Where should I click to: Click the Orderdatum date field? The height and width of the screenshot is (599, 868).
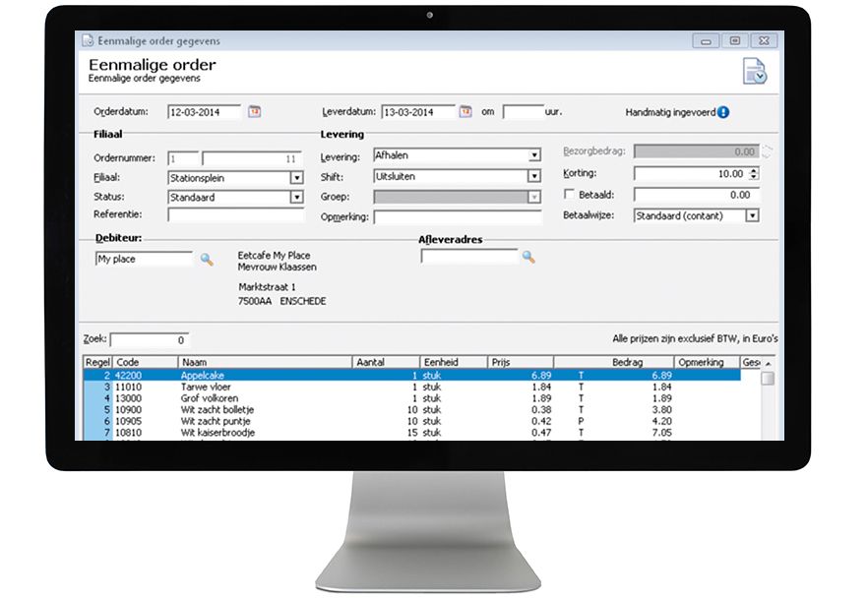[x=205, y=112]
